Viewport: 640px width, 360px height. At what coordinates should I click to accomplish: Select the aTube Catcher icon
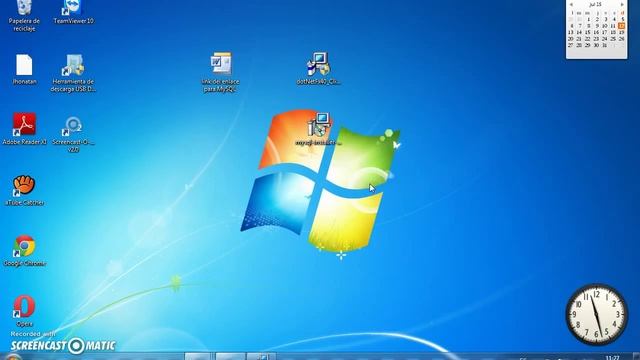(24, 190)
